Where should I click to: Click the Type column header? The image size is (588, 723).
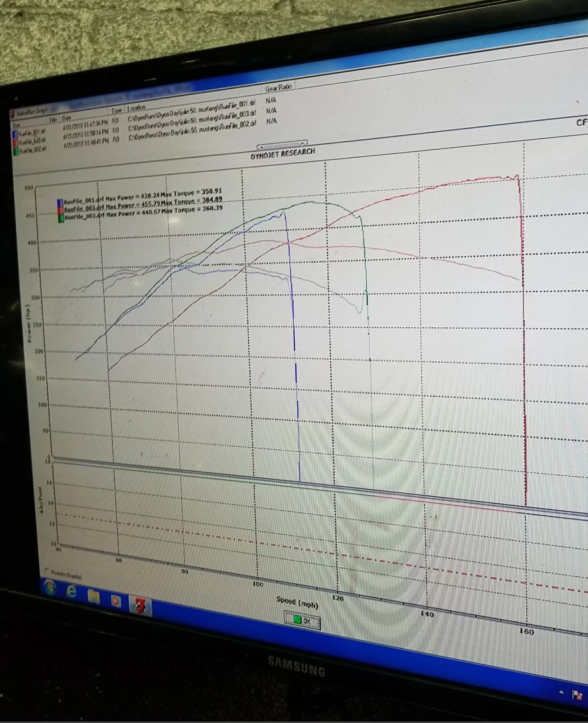coord(116,111)
